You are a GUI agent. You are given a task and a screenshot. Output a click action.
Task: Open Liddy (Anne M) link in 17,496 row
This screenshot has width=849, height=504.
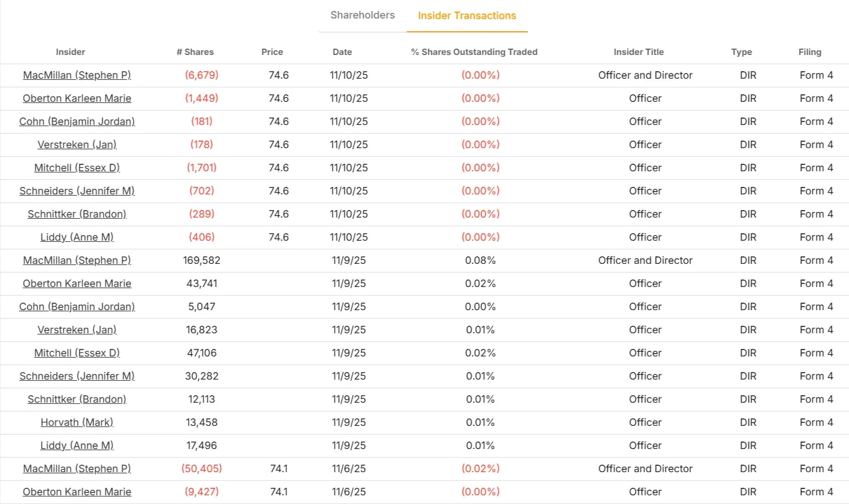tap(77, 446)
